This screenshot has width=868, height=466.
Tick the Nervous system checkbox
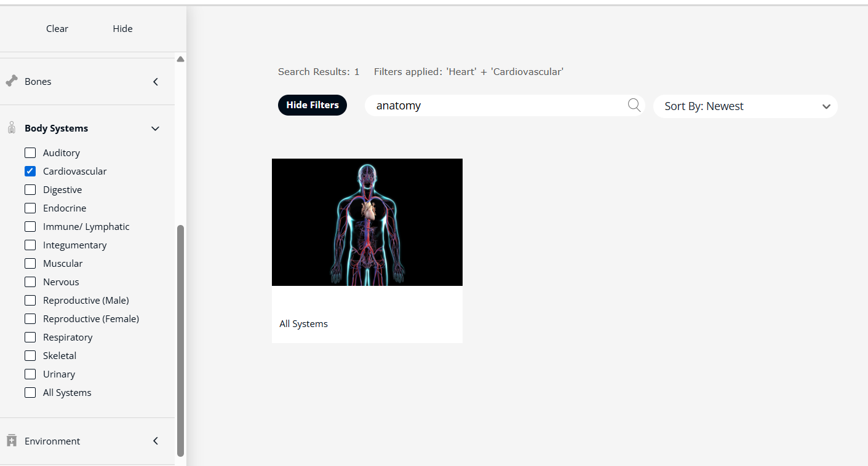click(x=30, y=282)
